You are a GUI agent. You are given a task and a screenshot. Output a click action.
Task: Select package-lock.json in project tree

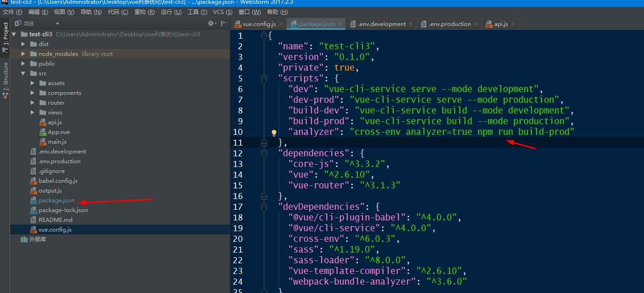tap(63, 210)
